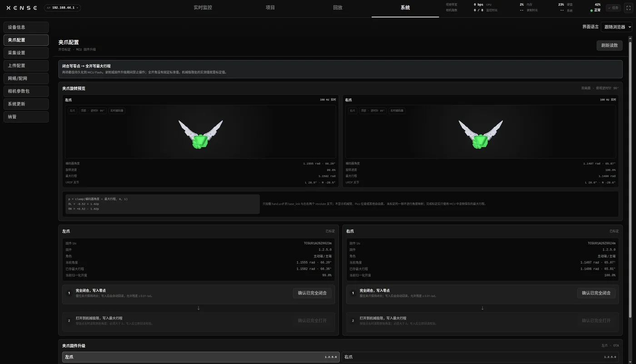This screenshot has height=364, width=636.
Task: Open 网络/配网 settings in sidebar
Action: [x=26, y=79]
